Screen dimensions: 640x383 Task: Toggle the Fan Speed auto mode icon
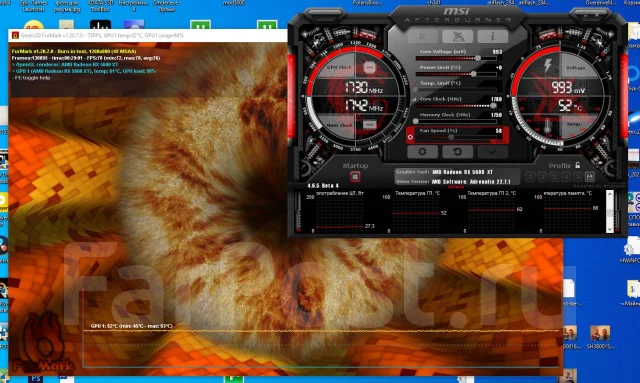click(410, 137)
